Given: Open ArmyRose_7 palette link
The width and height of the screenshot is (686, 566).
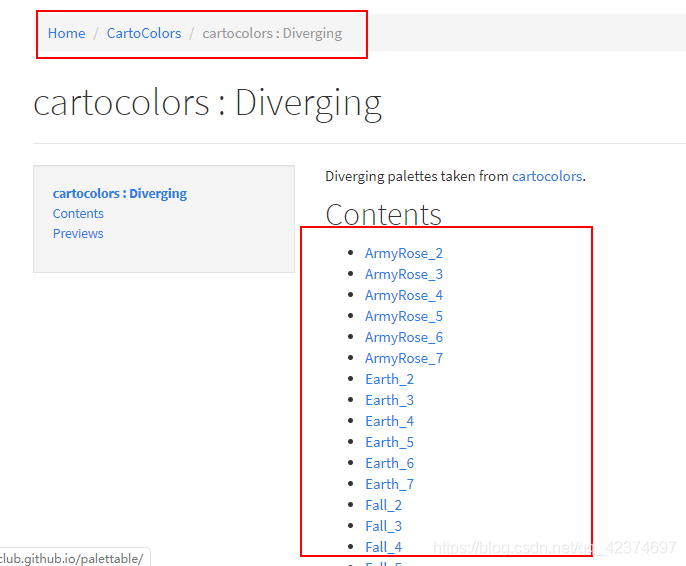Looking at the screenshot, I should pyautogui.click(x=404, y=358).
